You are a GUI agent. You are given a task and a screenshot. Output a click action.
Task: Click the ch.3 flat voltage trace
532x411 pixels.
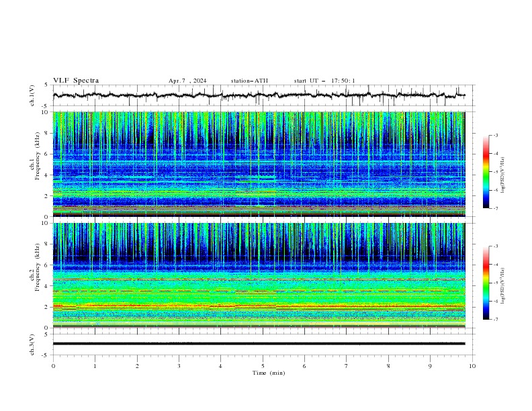point(259,344)
